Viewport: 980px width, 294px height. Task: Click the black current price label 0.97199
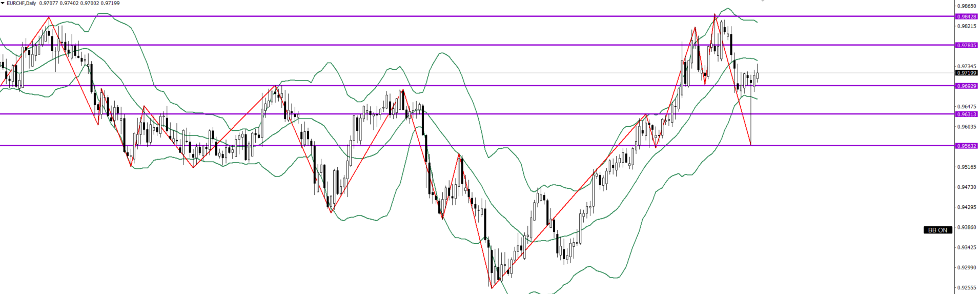tap(966, 73)
